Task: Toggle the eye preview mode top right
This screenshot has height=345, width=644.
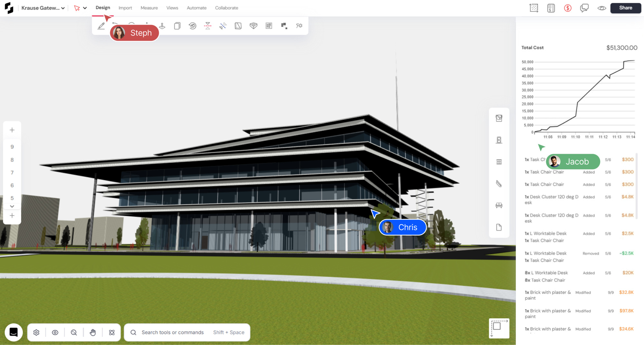Action: point(601,8)
